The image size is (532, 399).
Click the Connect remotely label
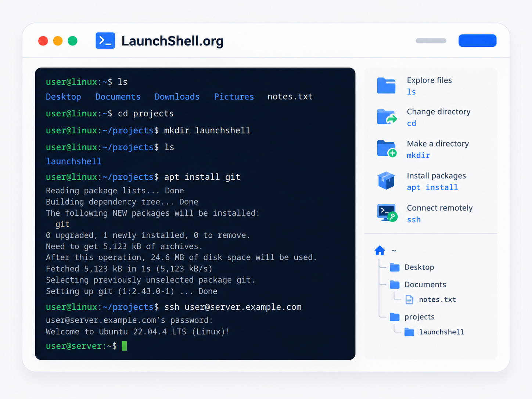(440, 208)
